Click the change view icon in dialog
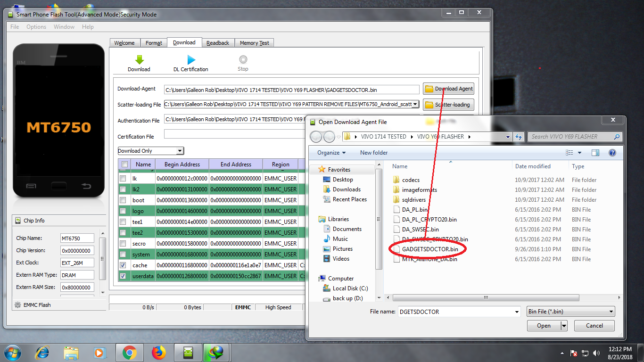This screenshot has height=362, width=644. (570, 153)
